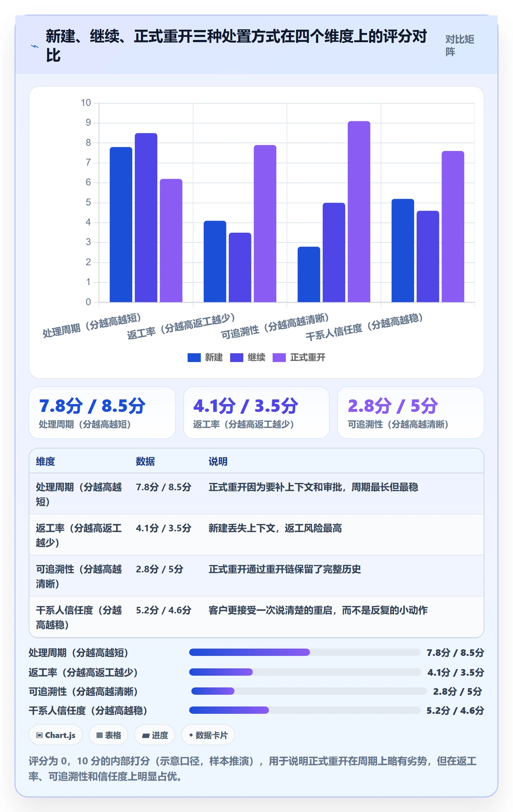
Task: Toggle the 继续 legend color swatch
Action: coord(236,357)
